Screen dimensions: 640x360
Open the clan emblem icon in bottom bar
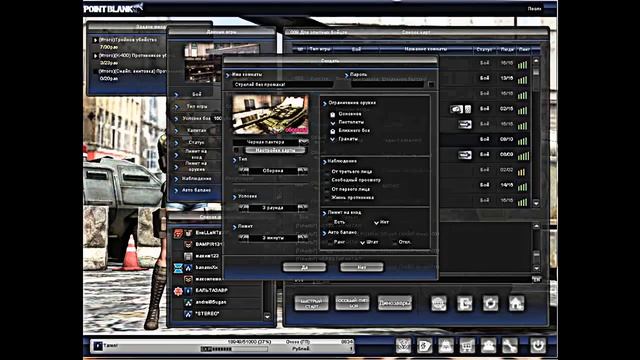pos(403,346)
